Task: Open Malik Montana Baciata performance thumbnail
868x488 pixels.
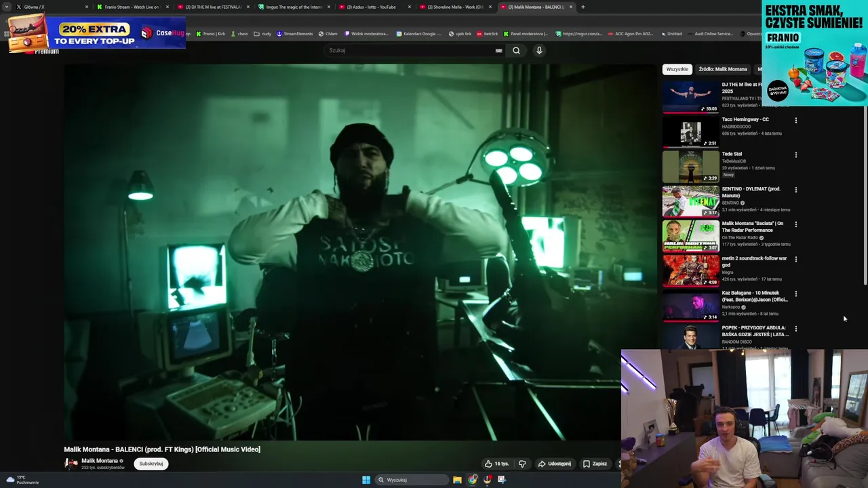Action: (x=690, y=236)
